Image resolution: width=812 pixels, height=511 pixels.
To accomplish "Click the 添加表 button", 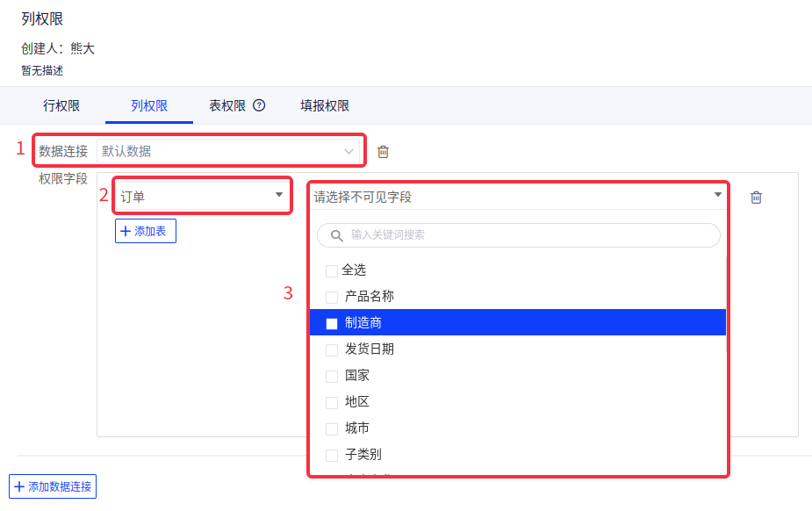I will (x=146, y=231).
